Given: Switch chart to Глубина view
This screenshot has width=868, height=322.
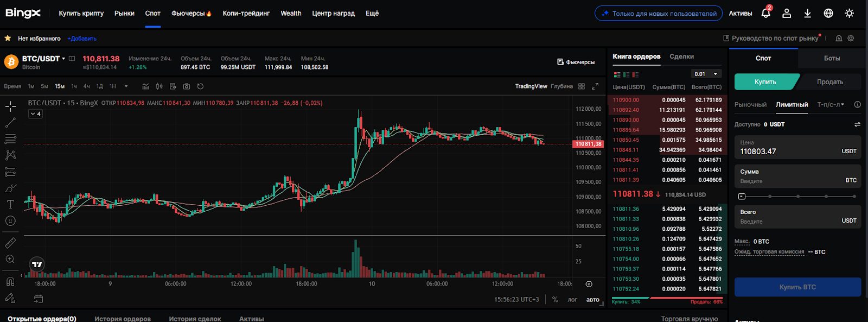Looking at the screenshot, I should pyautogui.click(x=561, y=86).
